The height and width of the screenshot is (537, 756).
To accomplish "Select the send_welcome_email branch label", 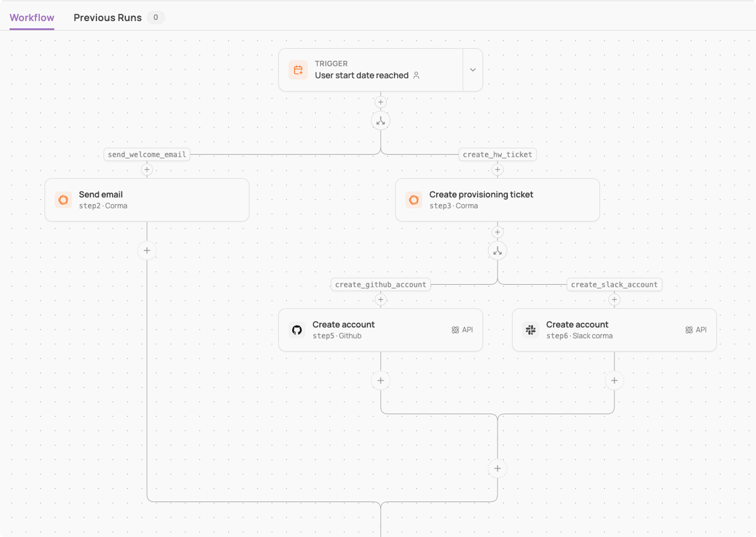I will [147, 154].
